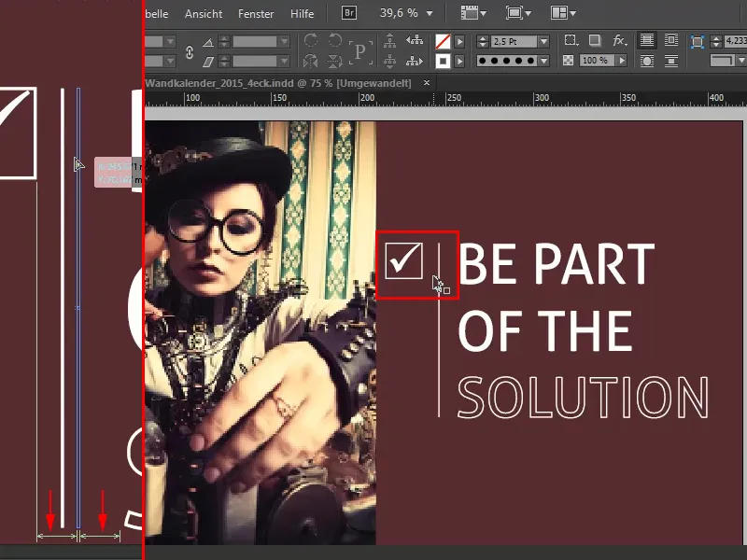Open the Ansicht menu
The height and width of the screenshot is (560, 747).
click(204, 14)
